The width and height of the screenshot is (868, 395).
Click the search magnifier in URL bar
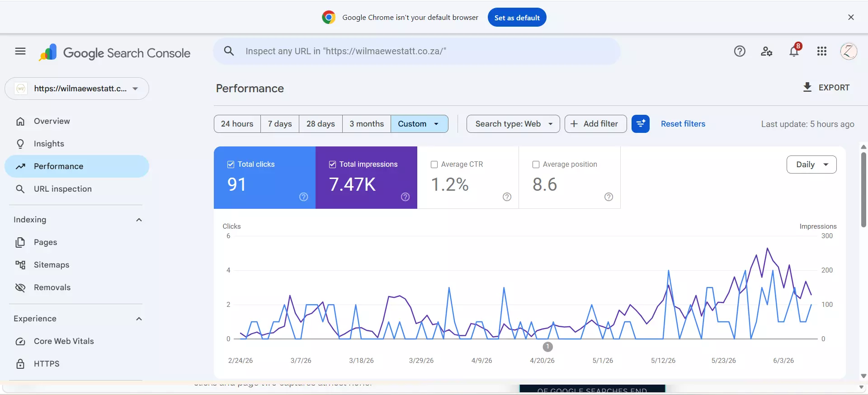[x=229, y=51]
